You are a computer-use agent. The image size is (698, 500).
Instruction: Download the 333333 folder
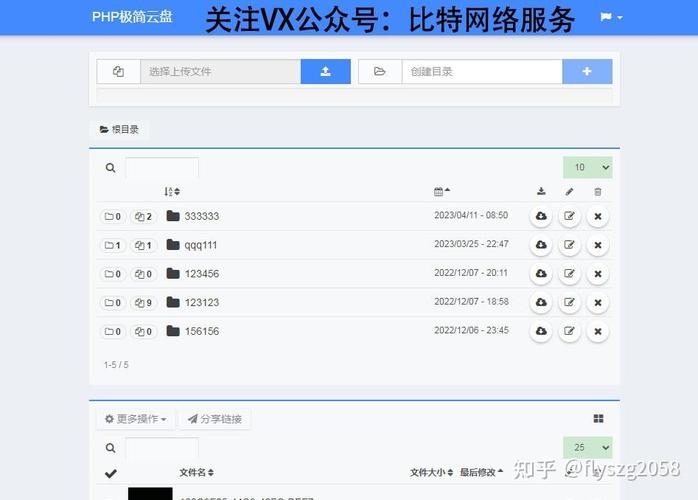click(541, 216)
